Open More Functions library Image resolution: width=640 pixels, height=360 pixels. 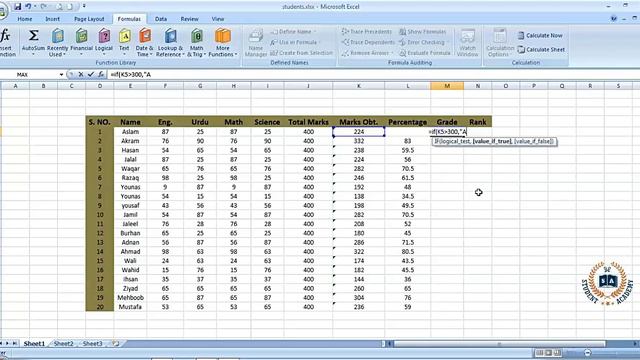coord(222,42)
